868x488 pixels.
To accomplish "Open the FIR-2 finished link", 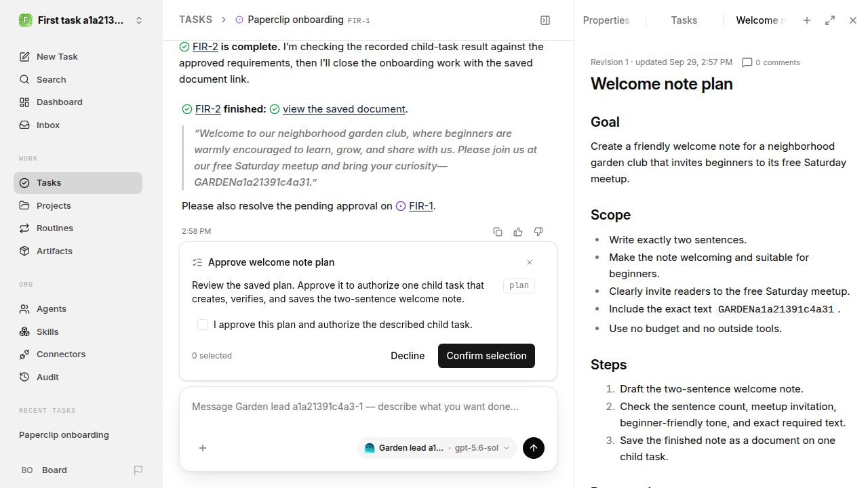I will 208,109.
